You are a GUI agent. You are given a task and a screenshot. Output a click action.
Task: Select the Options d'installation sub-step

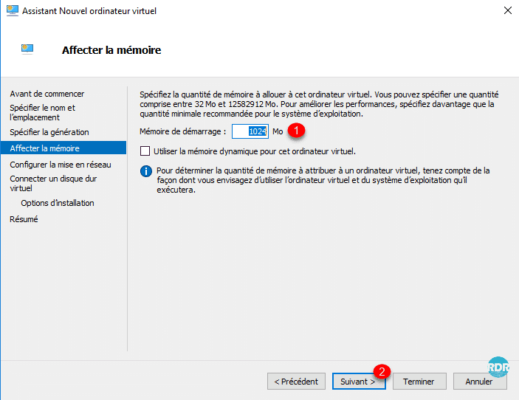(x=57, y=203)
